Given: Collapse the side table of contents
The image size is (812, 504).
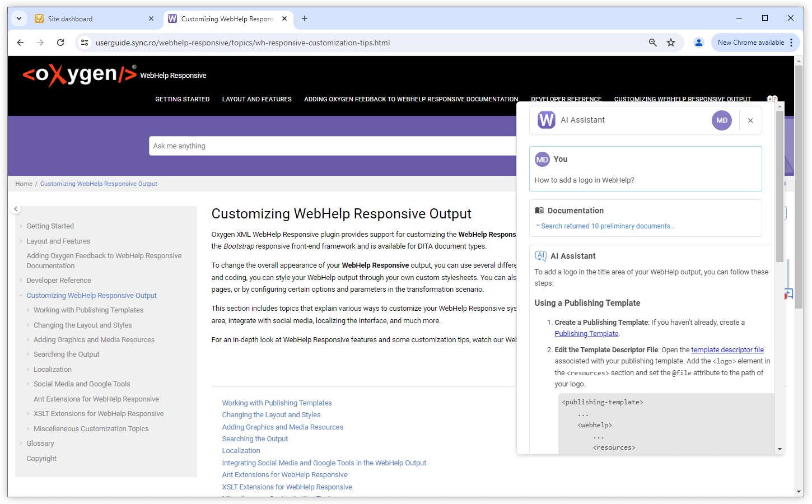Looking at the screenshot, I should click(16, 209).
